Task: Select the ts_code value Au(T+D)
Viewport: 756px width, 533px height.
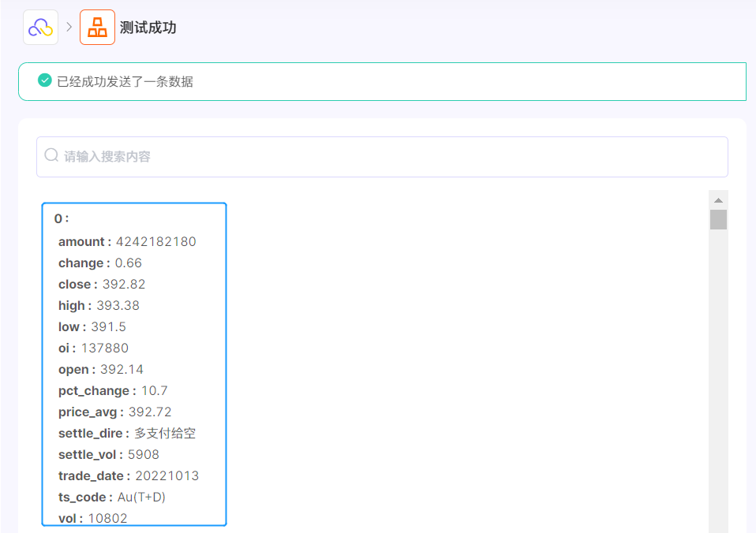Action: (141, 497)
